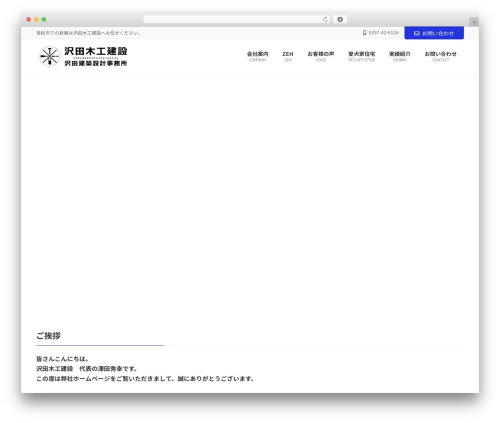Click the phone number 0297-42-6126

point(384,33)
